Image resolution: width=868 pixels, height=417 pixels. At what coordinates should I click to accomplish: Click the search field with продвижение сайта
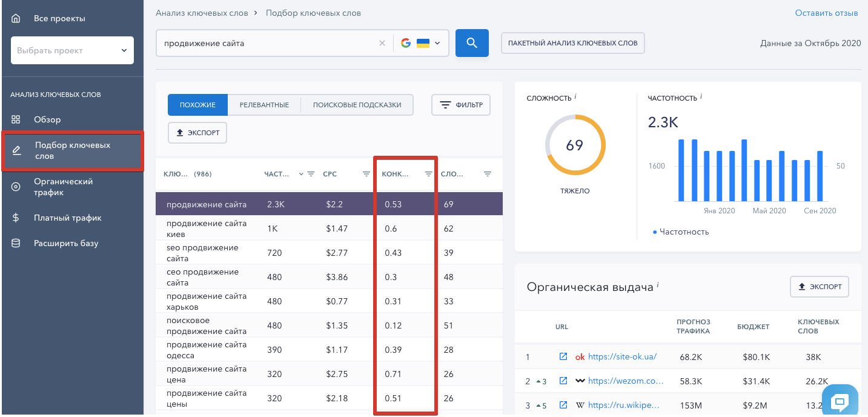[267, 43]
